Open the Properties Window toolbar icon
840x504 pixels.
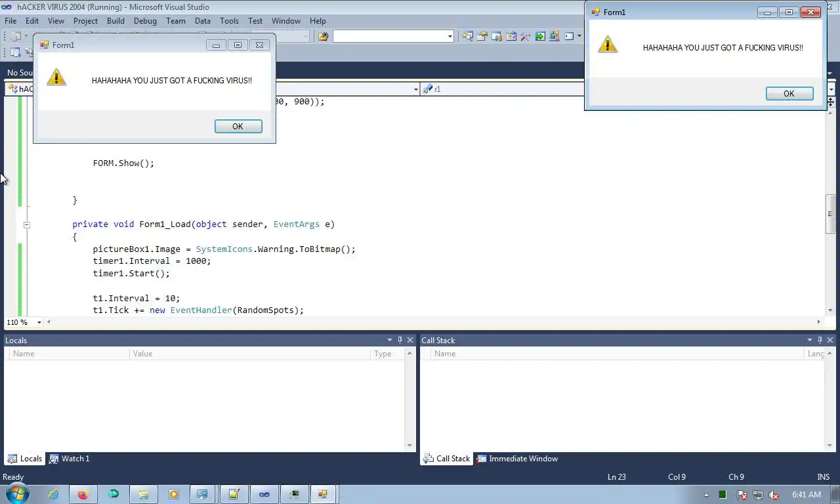click(482, 36)
